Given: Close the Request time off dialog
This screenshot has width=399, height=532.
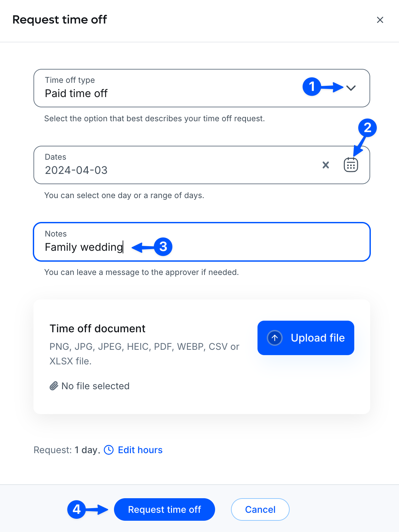Looking at the screenshot, I should tap(380, 20).
